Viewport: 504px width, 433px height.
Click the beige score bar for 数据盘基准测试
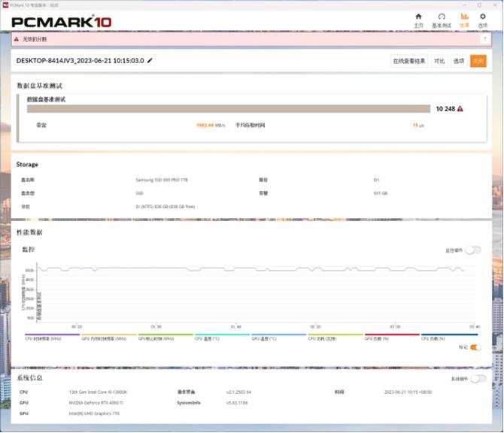click(229, 109)
